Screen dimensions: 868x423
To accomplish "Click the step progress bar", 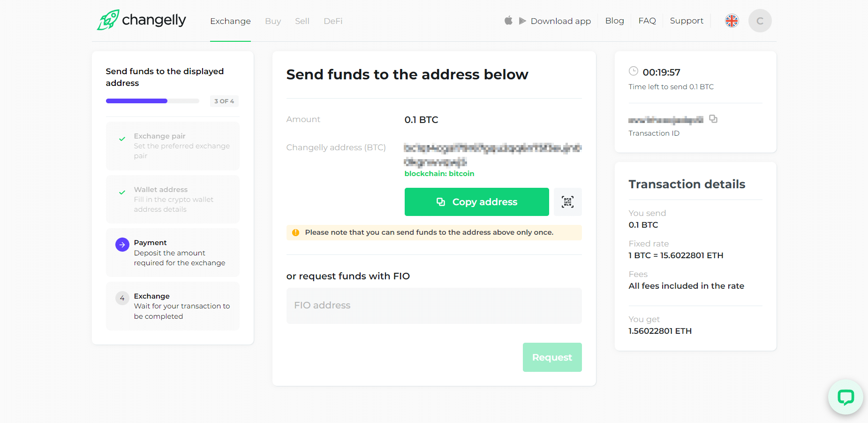I will coord(152,101).
